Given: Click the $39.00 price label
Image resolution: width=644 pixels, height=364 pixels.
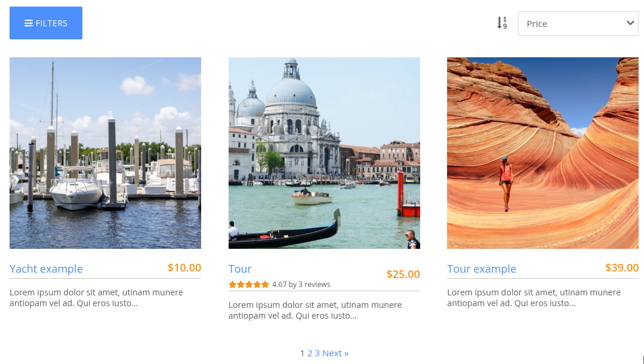Looking at the screenshot, I should coord(621,268).
